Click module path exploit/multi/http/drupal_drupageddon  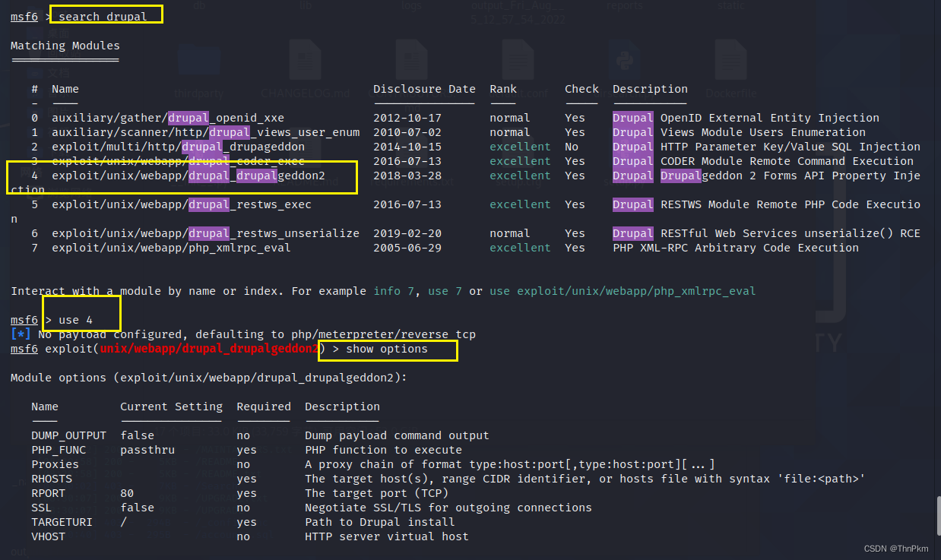pos(178,147)
